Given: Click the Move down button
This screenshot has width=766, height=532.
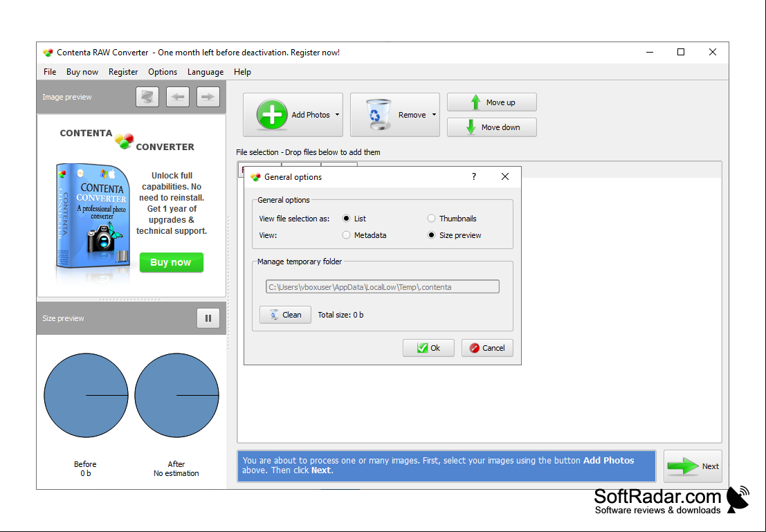Looking at the screenshot, I should pos(492,127).
